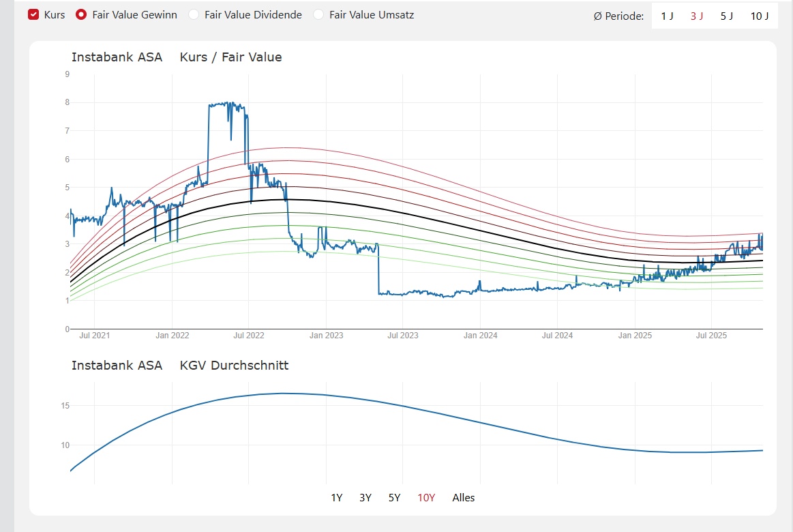Screen dimensions: 793x532
Task: Click the Jul 2025 x-axis label
Action: (x=711, y=336)
